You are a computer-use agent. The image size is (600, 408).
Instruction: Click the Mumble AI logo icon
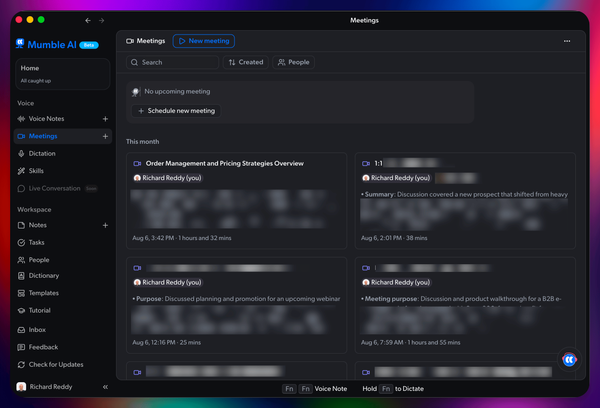20,44
